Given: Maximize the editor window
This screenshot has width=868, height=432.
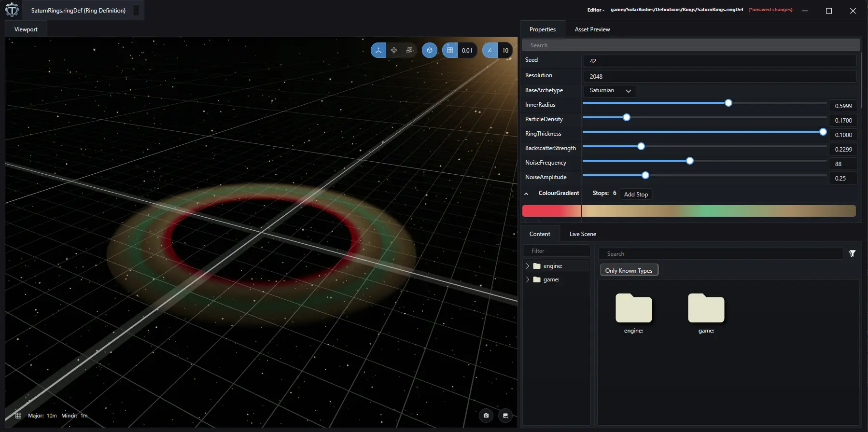Looking at the screenshot, I should click(x=829, y=11).
